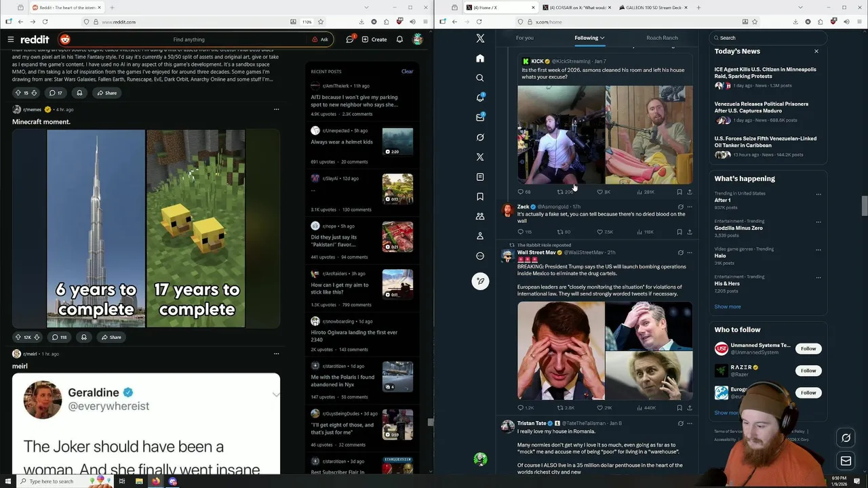The image size is (868, 488).
Task: Downvote the Minecraft moment post
Action: 37,337
